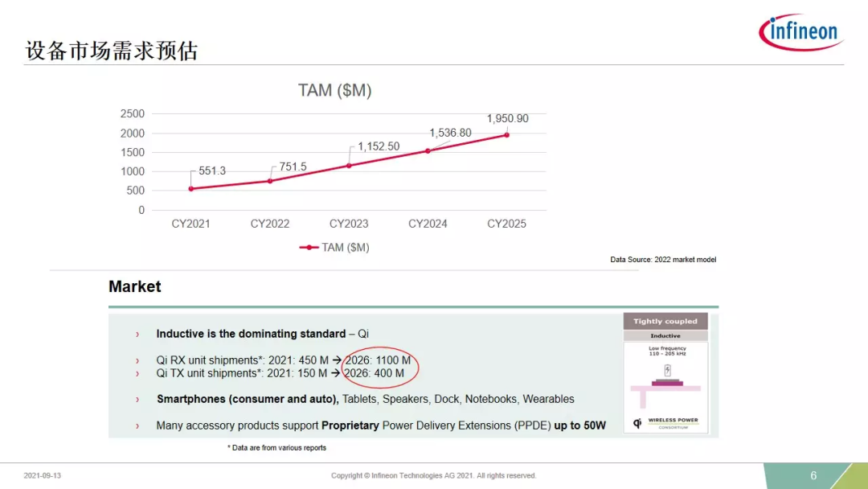Click the Wearables word in device list

[x=549, y=399]
